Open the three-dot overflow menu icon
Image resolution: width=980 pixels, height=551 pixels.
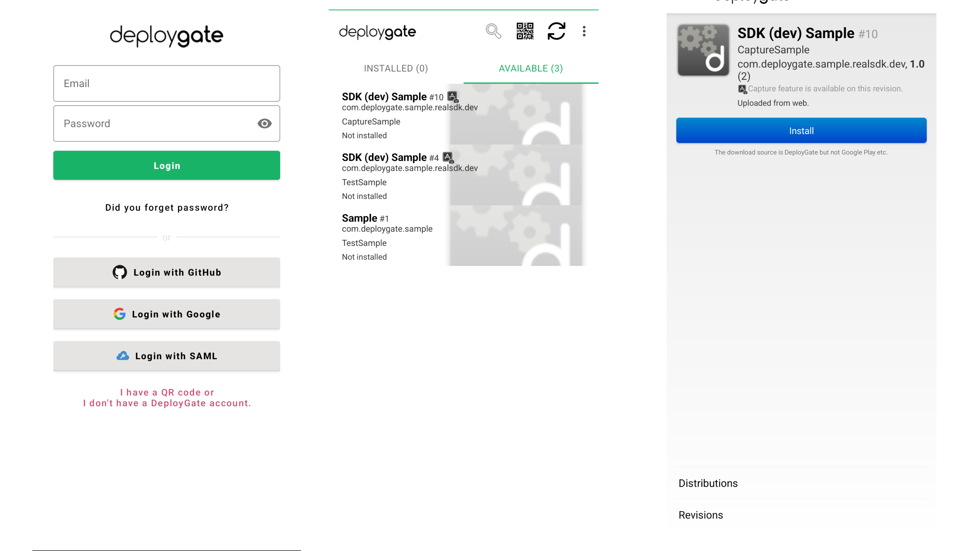[584, 32]
